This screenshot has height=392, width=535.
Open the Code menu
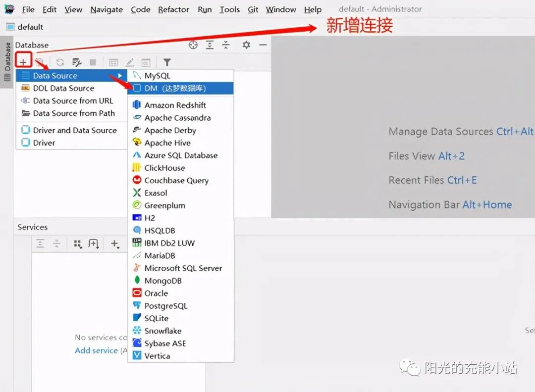click(x=141, y=9)
